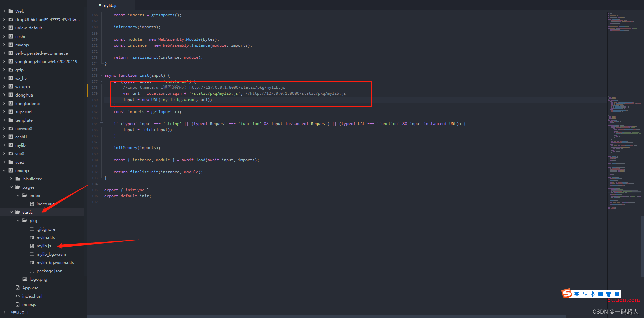Expand the dragUI project chevron

tap(4, 19)
